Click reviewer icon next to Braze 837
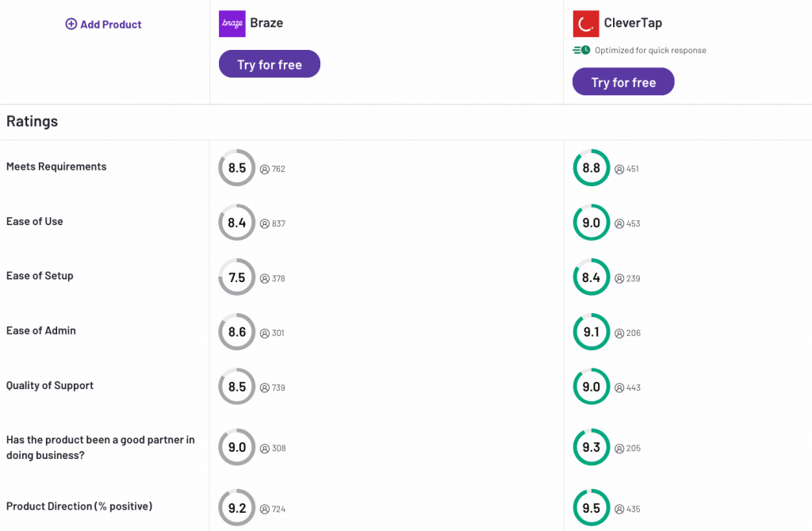Viewport: 812px width, 531px height. [265, 223]
